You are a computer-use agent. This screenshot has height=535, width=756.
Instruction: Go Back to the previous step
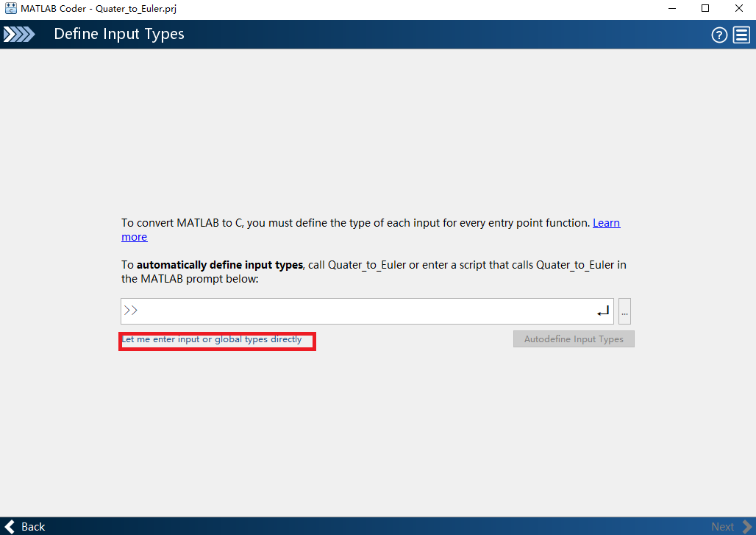(25, 526)
